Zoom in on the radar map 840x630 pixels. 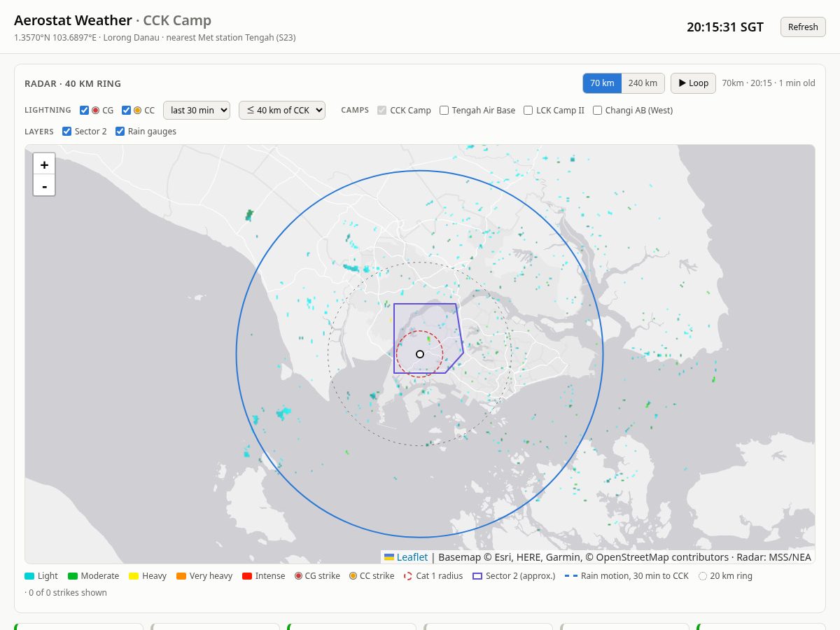click(44, 164)
